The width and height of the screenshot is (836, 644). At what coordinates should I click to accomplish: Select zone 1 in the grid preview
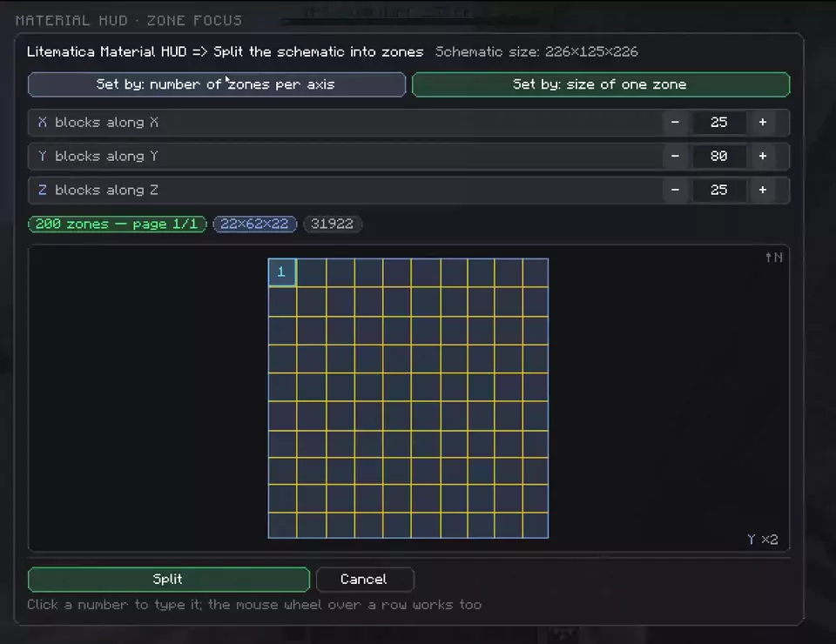tap(281, 272)
